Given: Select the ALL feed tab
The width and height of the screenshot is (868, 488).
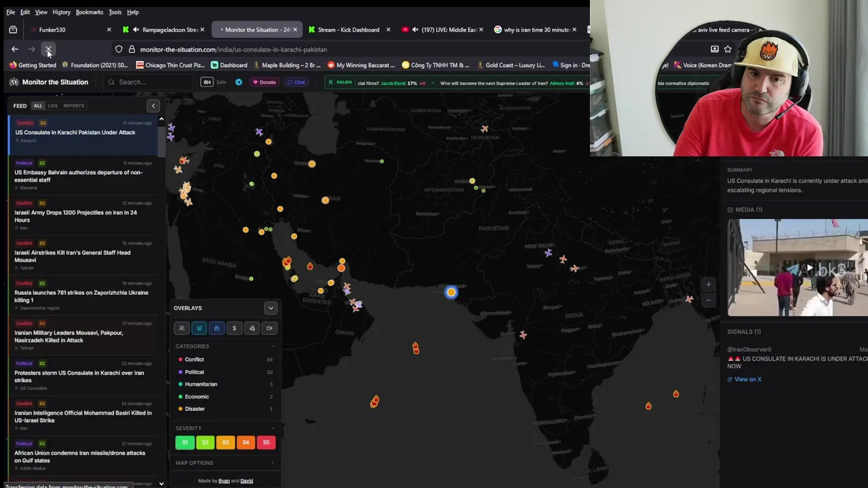Looking at the screenshot, I should tap(38, 106).
